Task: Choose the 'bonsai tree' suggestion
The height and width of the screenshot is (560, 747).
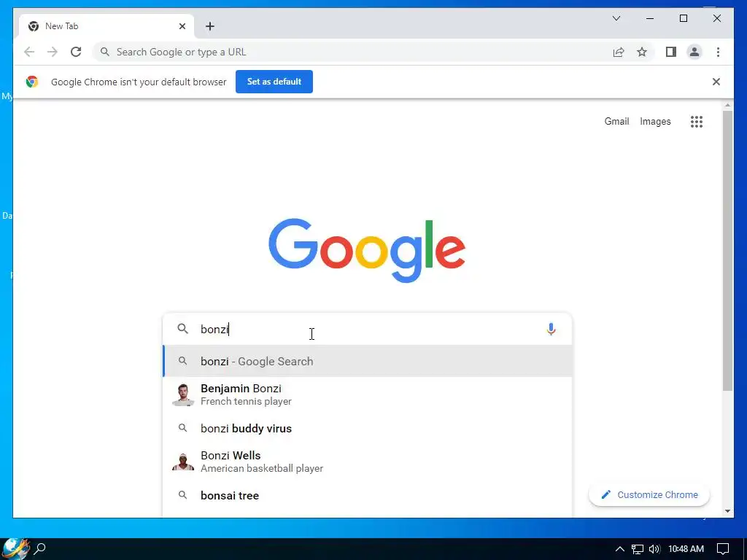Action: click(367, 495)
